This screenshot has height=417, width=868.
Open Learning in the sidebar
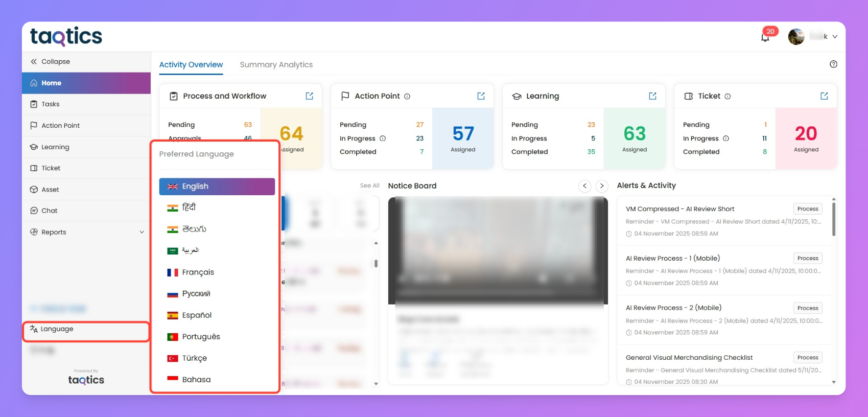pos(86,147)
